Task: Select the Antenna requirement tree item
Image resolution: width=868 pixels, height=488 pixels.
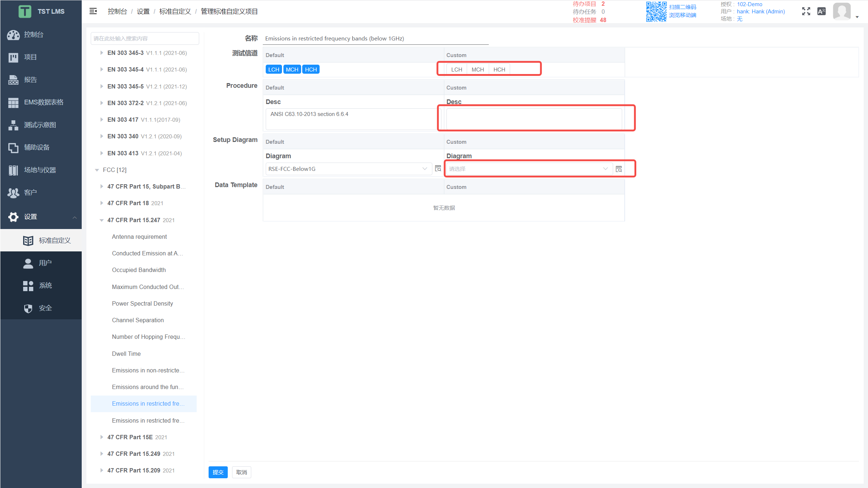Action: coord(139,237)
